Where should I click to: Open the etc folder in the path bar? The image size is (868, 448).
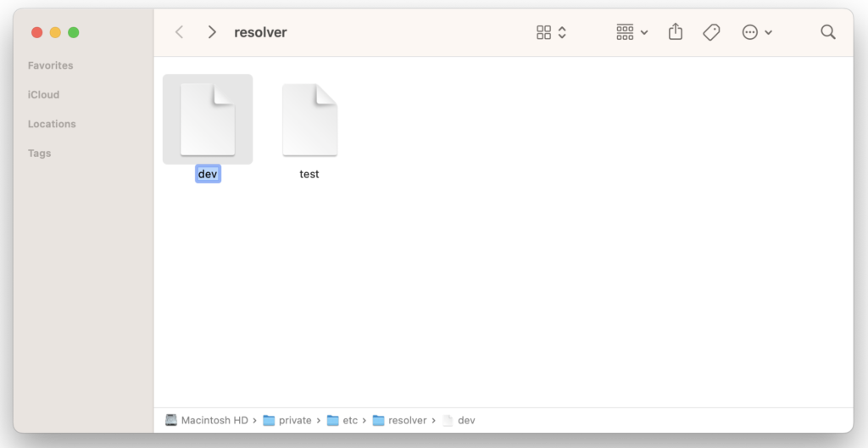[x=350, y=420]
